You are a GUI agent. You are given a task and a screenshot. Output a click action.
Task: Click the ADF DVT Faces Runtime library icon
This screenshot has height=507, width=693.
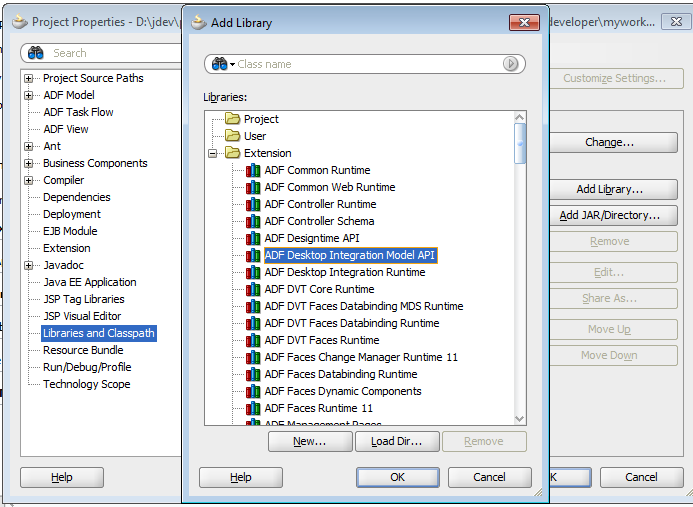pyautogui.click(x=253, y=340)
